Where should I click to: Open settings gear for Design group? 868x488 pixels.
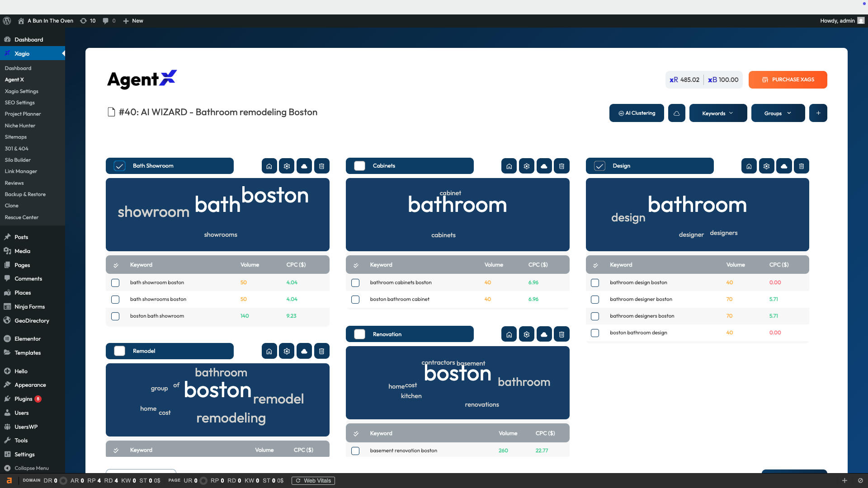[766, 166]
